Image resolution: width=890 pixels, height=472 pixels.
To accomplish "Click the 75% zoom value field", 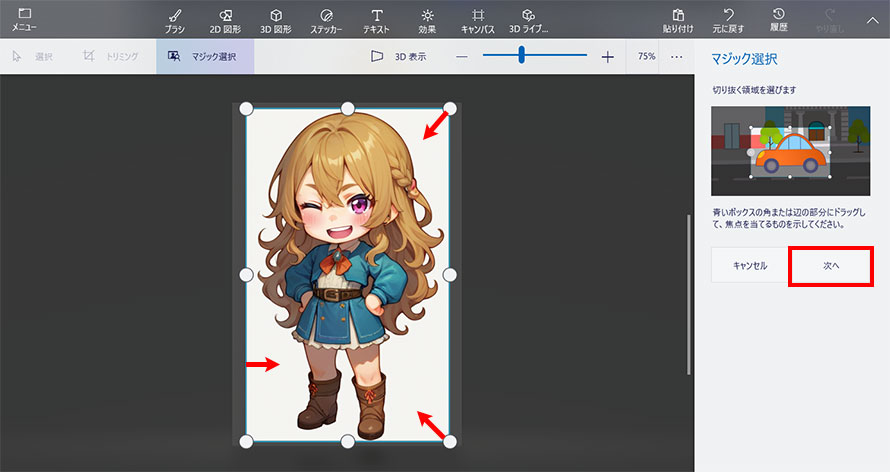I will 646,56.
